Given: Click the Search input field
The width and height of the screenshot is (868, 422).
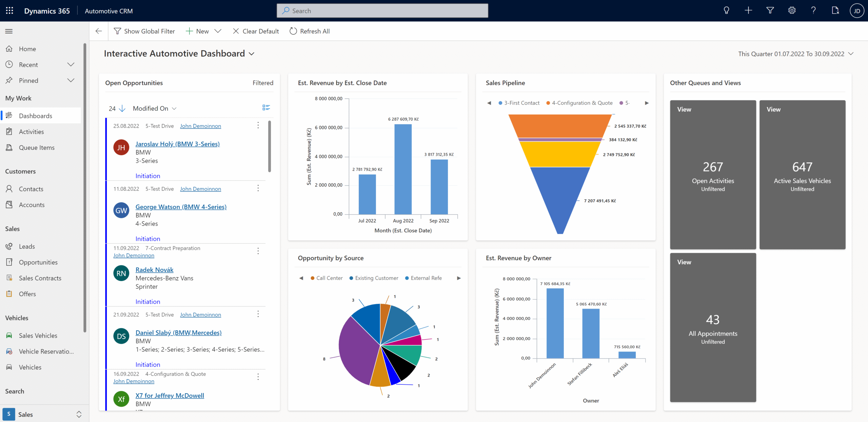Looking at the screenshot, I should [382, 11].
